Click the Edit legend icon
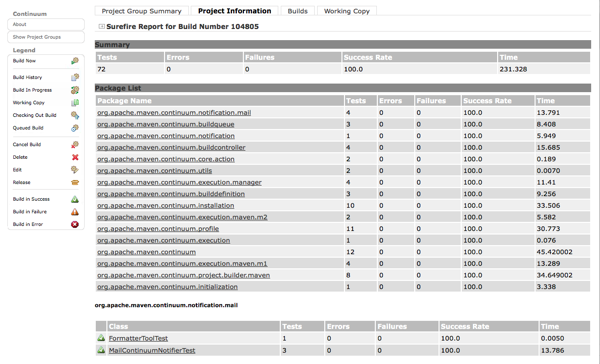The image size is (600, 364). click(75, 170)
